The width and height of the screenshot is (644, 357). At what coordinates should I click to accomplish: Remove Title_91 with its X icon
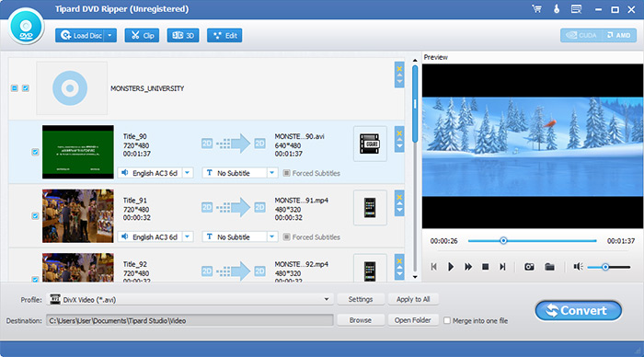click(x=399, y=197)
